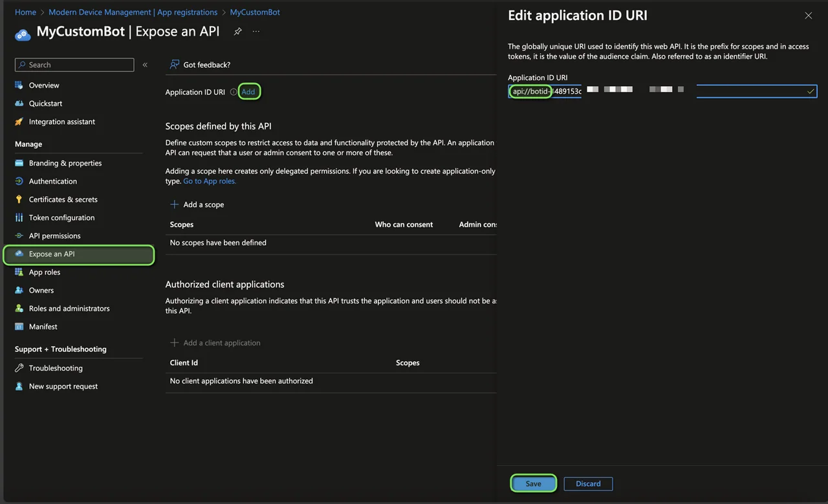This screenshot has width=828, height=504.
Task: Navigate to Home breadcrumb
Action: pyautogui.click(x=25, y=12)
